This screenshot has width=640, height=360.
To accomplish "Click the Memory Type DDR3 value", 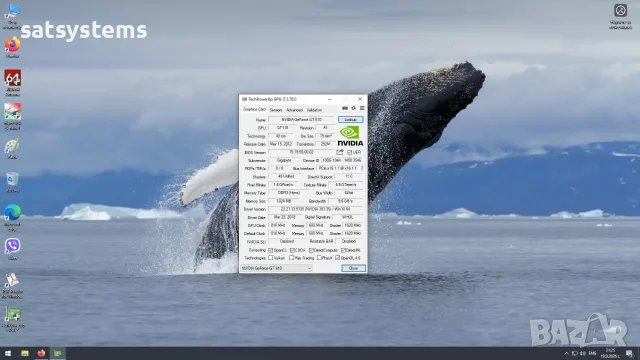I will 289,193.
